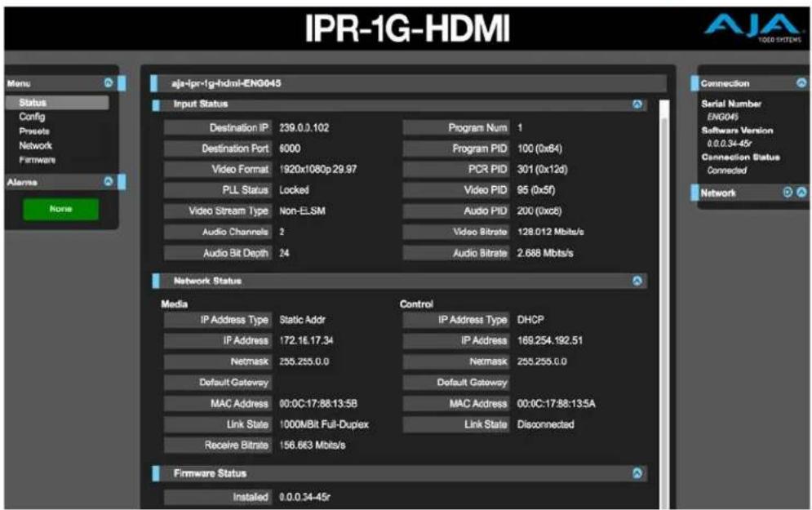Screen dimensions: 812x510
Task: Collapse the Firmware Status section
Action: click(x=637, y=472)
